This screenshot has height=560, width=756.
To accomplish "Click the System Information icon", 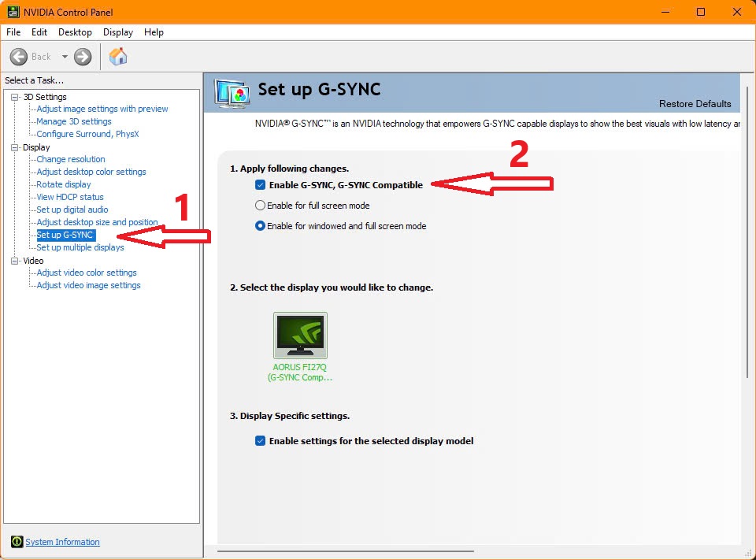I will click(x=17, y=542).
